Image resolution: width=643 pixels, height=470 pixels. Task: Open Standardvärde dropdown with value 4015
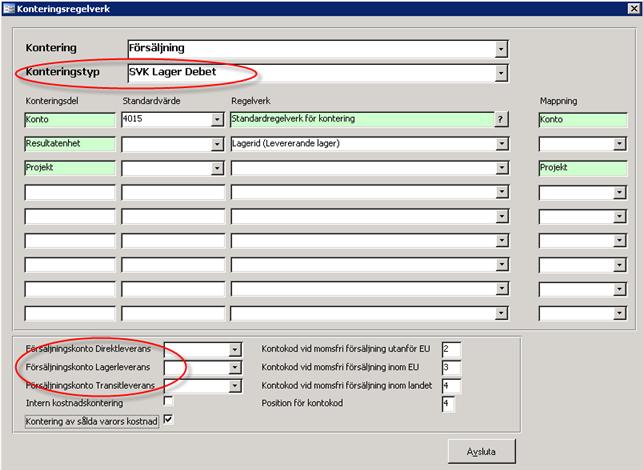(217, 120)
